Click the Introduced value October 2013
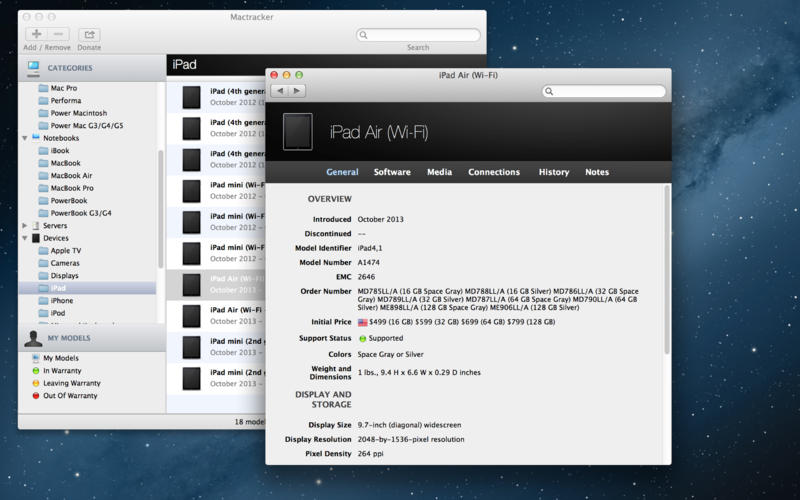The image size is (800, 500). point(380,219)
